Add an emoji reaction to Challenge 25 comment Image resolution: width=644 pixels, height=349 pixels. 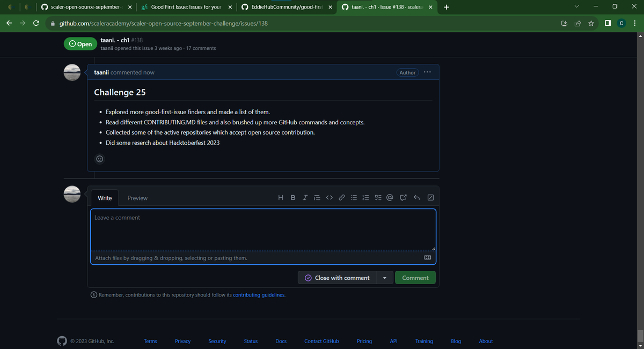click(99, 159)
